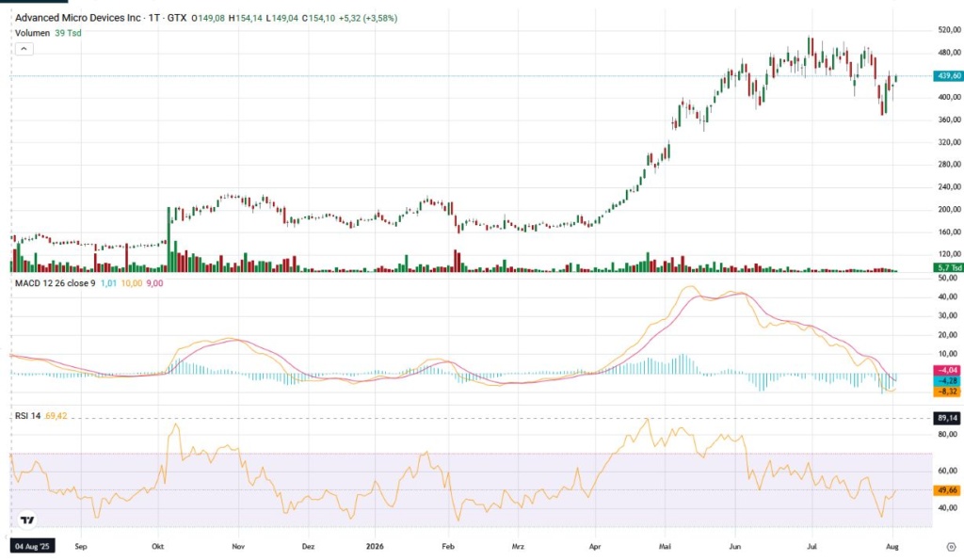This screenshot has width=964, height=560.
Task: Click 360,00 on the price axis
Action: [949, 120]
